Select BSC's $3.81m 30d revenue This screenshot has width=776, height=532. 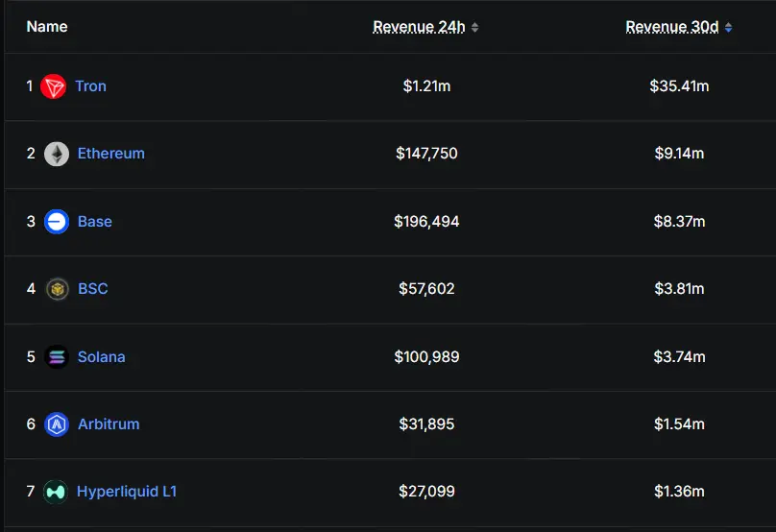679,288
